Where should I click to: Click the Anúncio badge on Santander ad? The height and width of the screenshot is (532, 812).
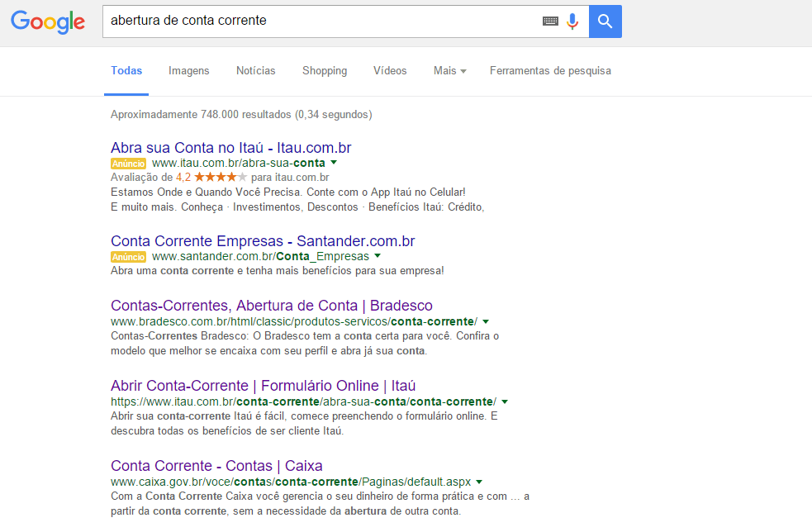pyautogui.click(x=128, y=257)
